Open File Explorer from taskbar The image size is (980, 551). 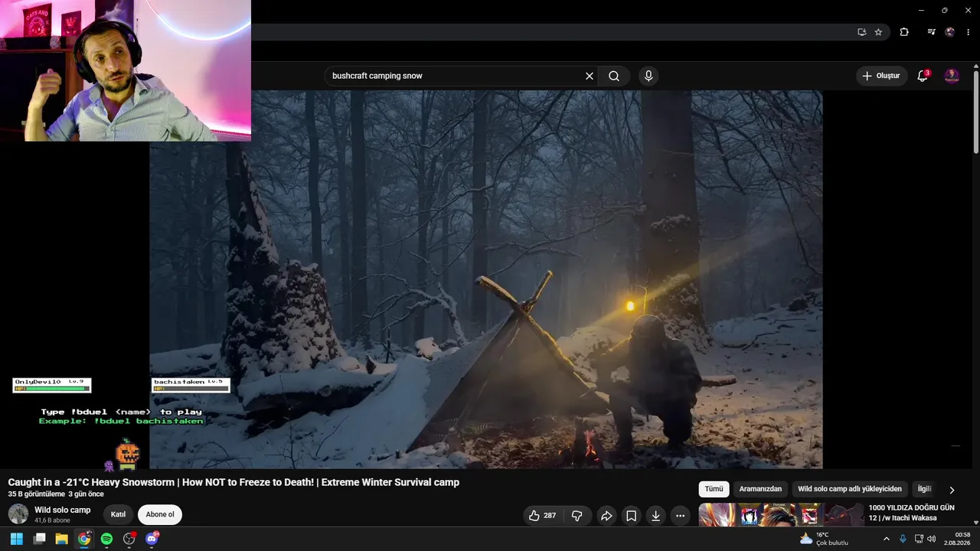(x=61, y=539)
